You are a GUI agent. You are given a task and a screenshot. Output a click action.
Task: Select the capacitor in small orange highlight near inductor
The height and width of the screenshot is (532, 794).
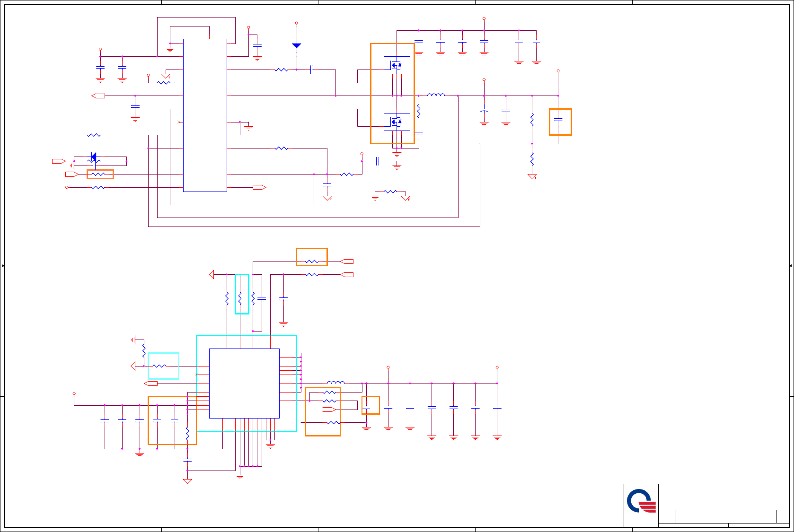[366, 407]
